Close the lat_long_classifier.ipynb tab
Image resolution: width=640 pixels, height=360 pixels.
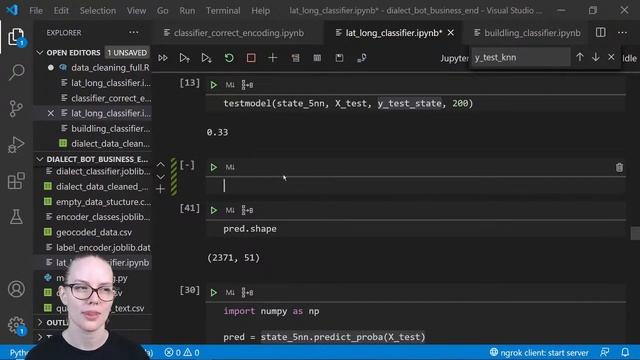click(x=451, y=33)
